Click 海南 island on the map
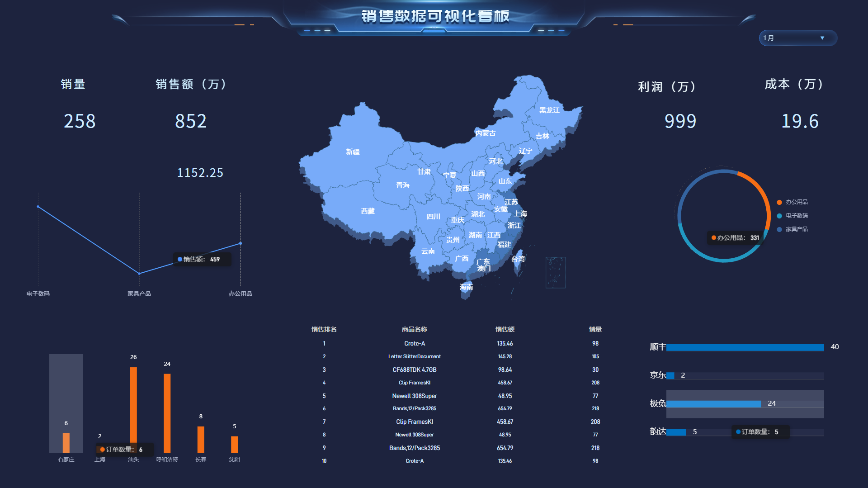Viewport: 868px width, 488px height. [x=466, y=287]
